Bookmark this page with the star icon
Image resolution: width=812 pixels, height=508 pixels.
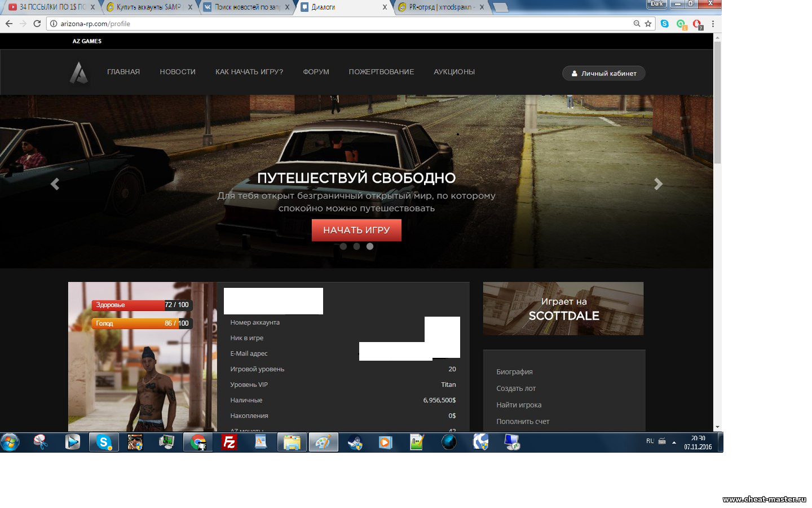(x=648, y=24)
